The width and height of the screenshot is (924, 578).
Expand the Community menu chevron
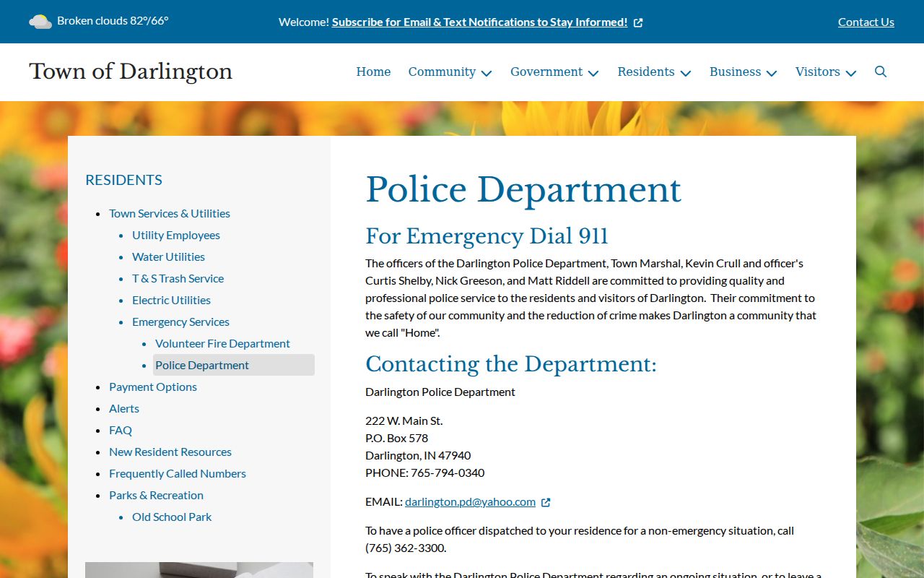coord(487,73)
